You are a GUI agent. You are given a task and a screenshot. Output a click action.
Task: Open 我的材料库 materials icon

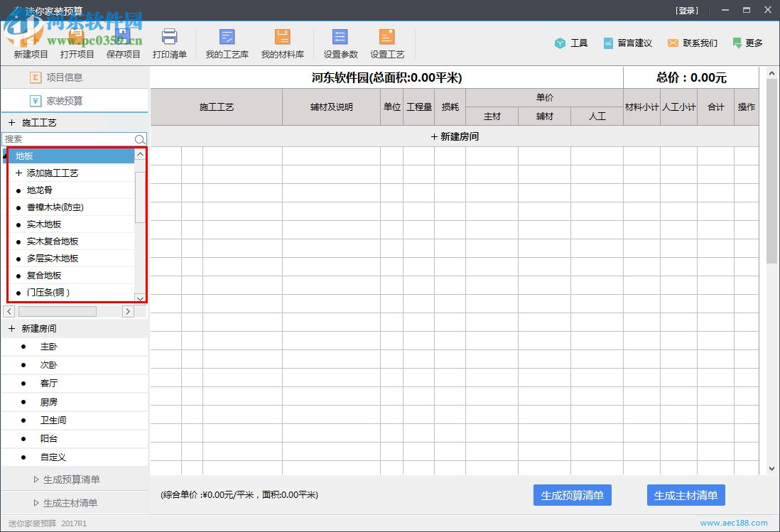click(282, 43)
